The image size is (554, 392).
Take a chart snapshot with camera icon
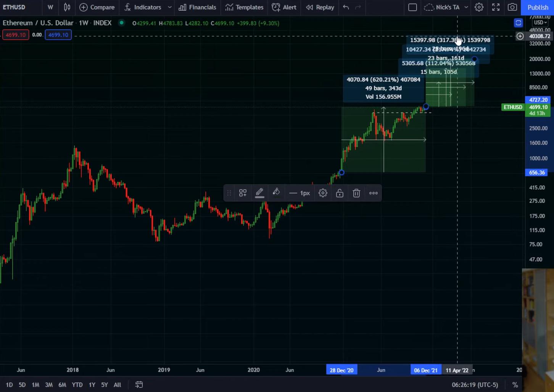(512, 7)
